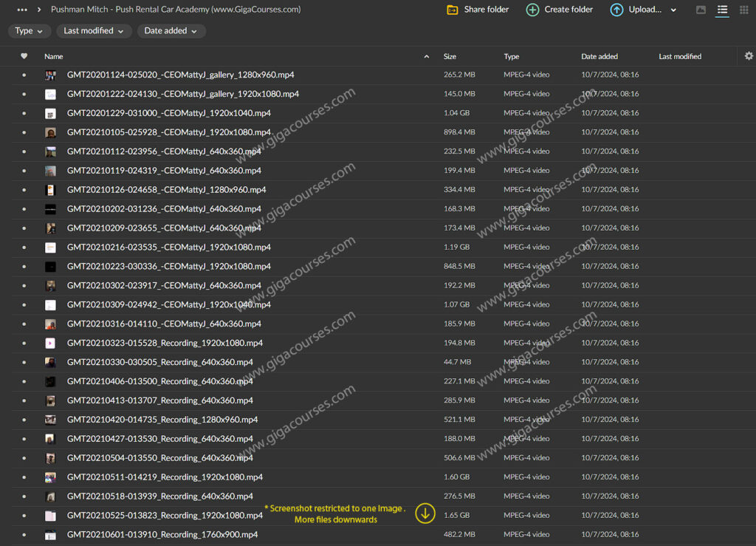Click the heart favorites column header
The height and width of the screenshot is (546, 756).
coord(24,56)
